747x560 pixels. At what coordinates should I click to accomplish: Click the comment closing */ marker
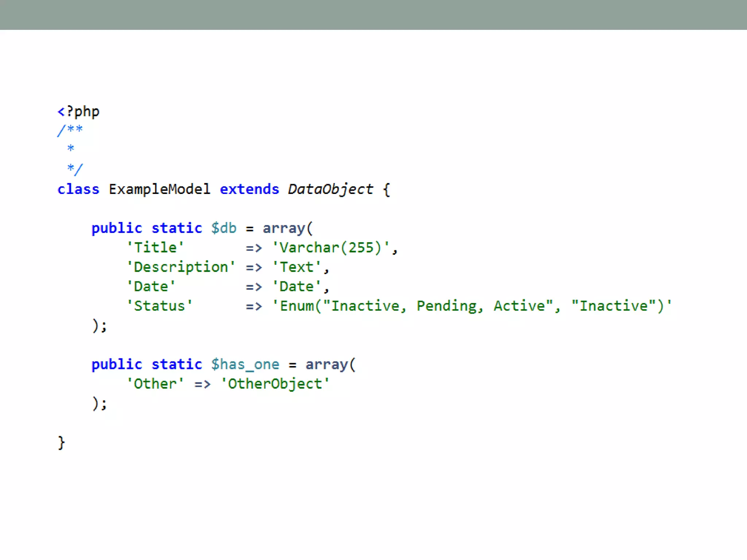coord(75,169)
